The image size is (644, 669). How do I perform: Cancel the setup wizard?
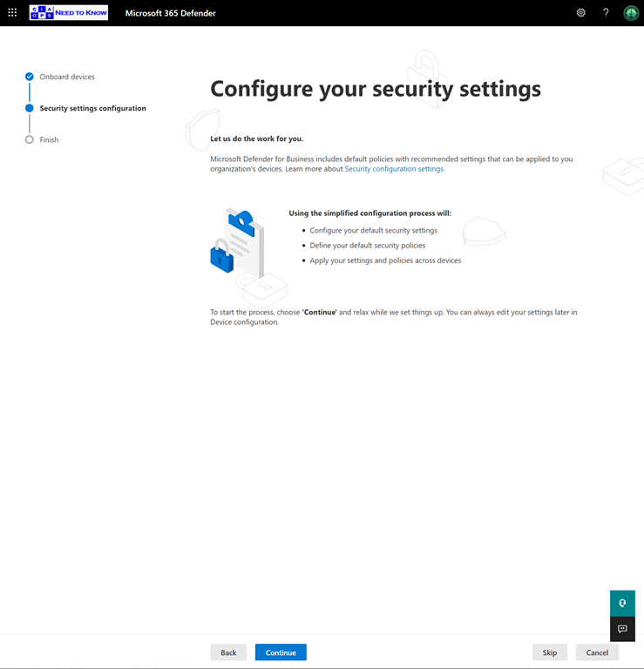pyautogui.click(x=597, y=652)
